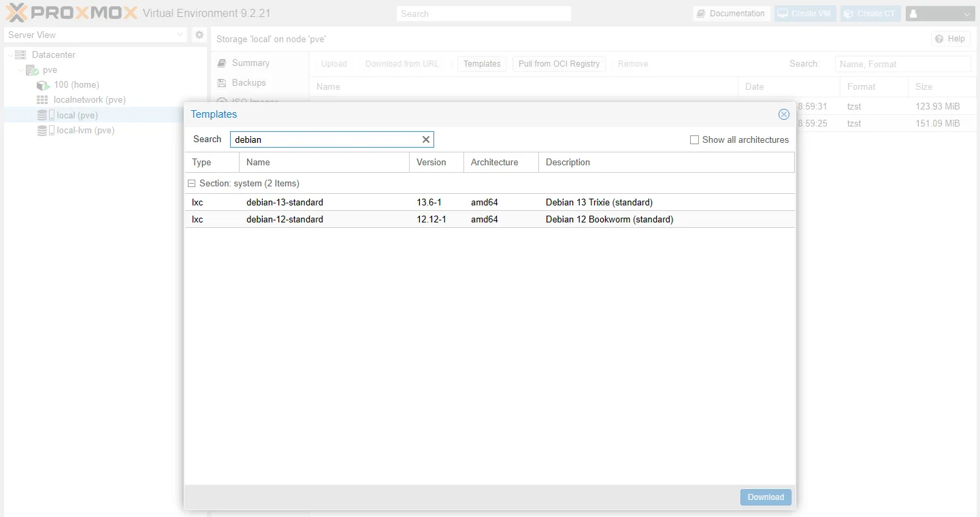Select the debian-12-standard template row

point(489,219)
